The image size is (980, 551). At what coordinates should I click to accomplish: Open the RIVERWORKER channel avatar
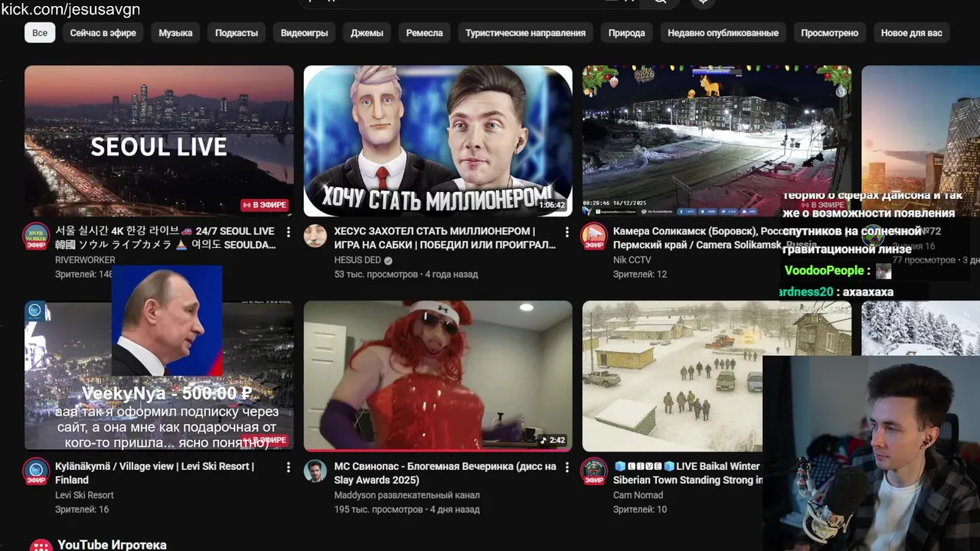click(36, 236)
